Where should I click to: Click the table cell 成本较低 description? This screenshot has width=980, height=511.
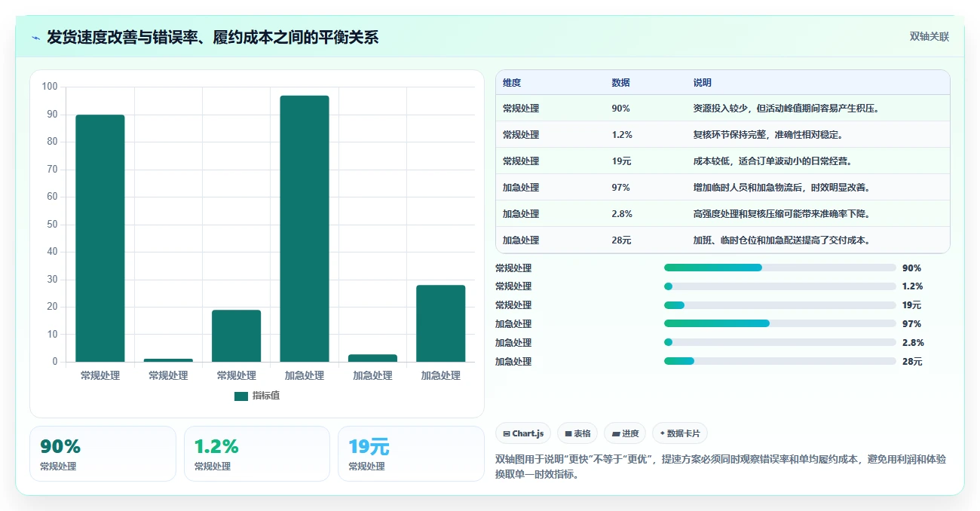[x=772, y=161]
